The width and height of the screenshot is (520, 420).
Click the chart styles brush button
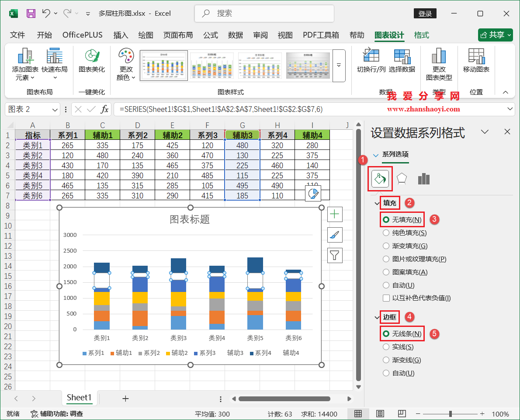335,235
